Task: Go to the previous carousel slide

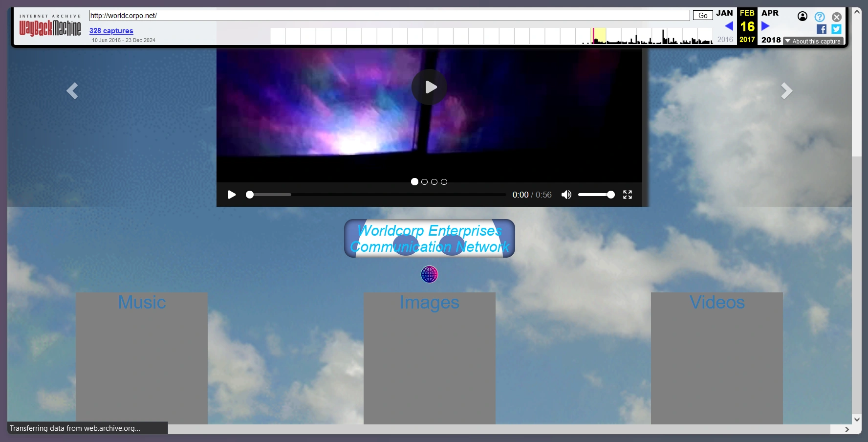Action: point(72,91)
